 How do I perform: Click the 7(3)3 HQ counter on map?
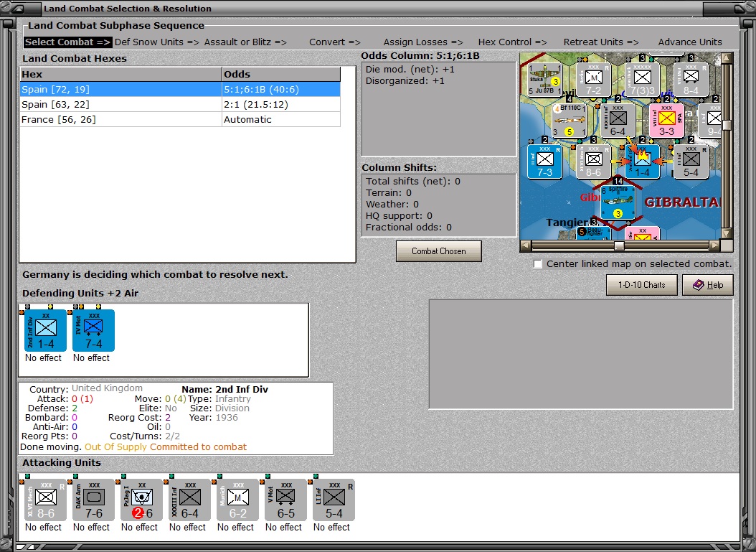[x=642, y=79]
